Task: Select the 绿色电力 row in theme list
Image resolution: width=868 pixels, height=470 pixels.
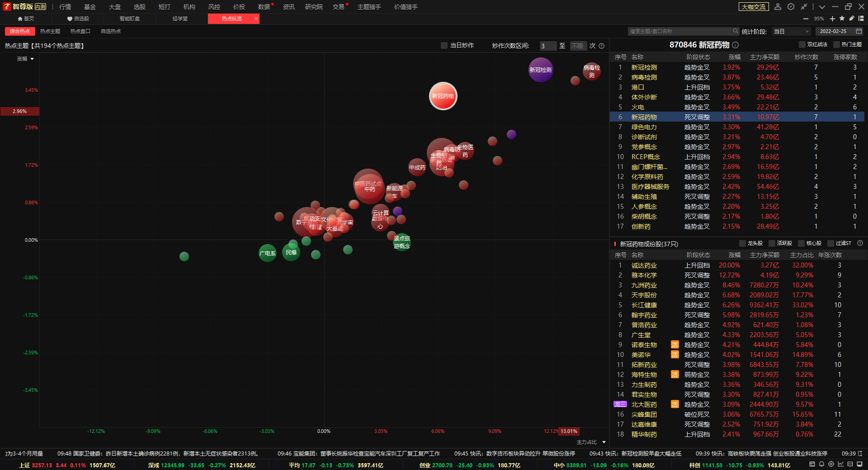Action: tap(737, 127)
